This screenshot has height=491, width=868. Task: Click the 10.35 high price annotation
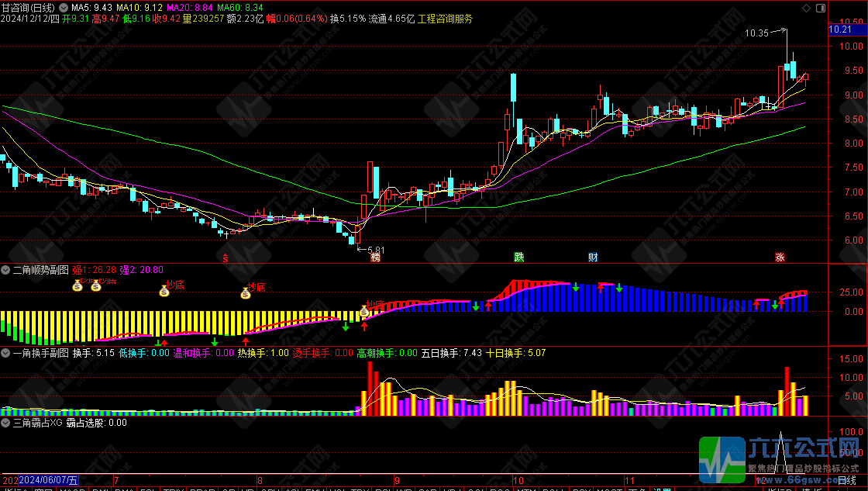click(x=756, y=33)
